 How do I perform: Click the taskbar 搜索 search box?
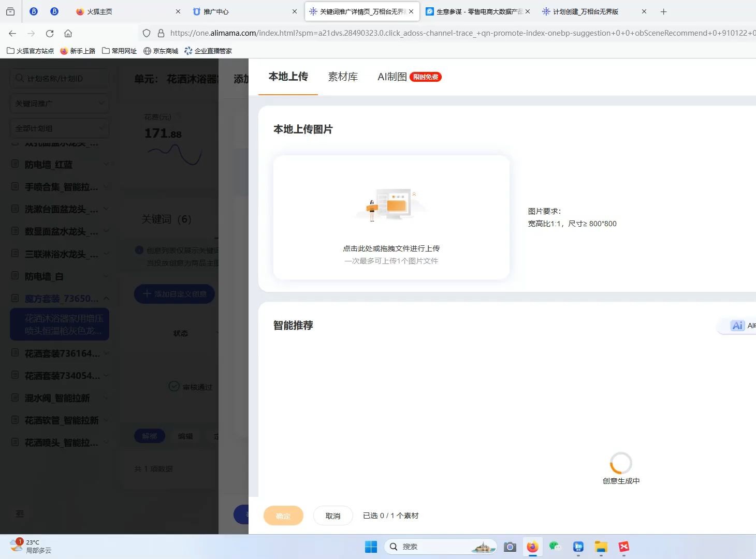click(x=441, y=547)
